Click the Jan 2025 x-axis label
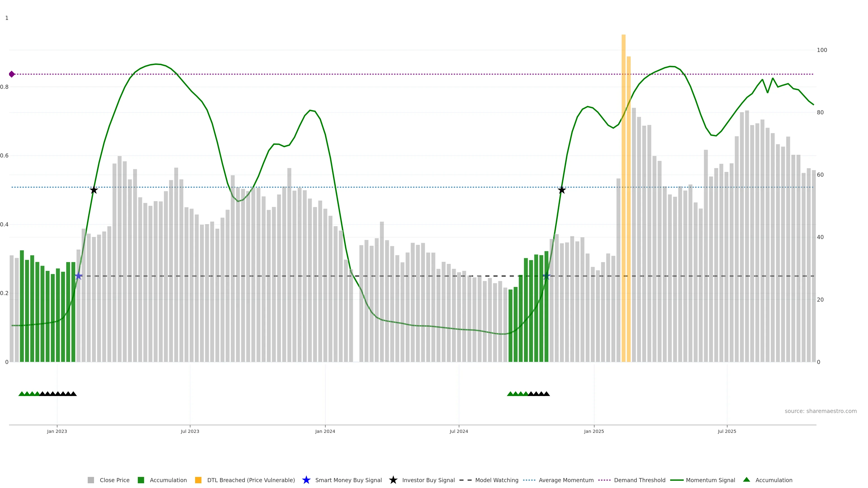Screen dimensions: 868x488 (x=594, y=431)
